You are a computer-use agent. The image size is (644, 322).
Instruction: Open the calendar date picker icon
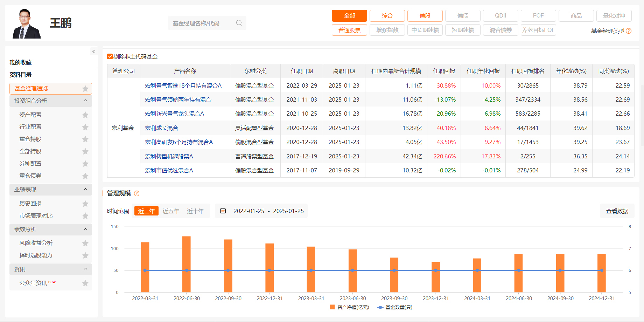tap(223, 211)
